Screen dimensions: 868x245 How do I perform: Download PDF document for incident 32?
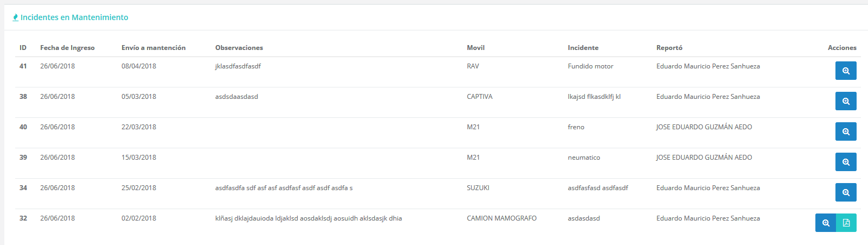tap(846, 223)
